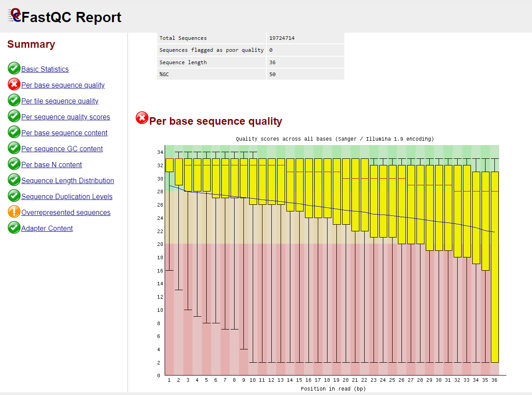Click the FastQC logo icon in header

15,15
